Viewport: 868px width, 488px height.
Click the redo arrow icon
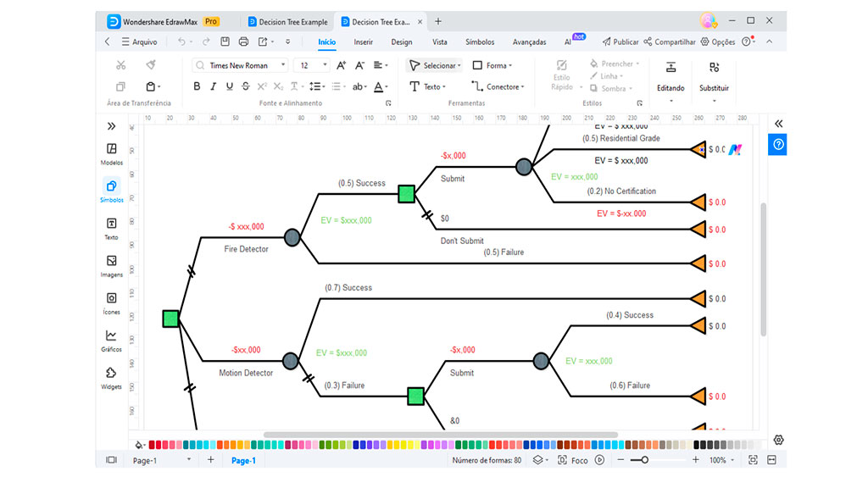click(x=206, y=42)
